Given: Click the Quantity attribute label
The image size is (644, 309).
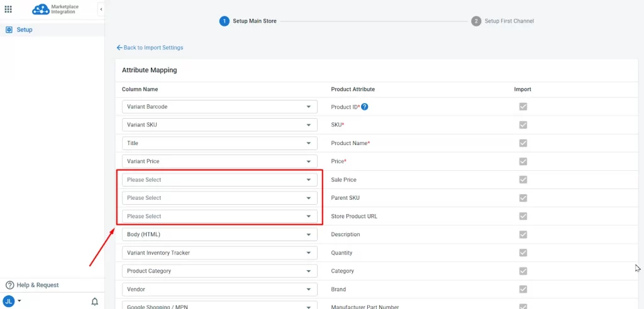Looking at the screenshot, I should 341,252.
